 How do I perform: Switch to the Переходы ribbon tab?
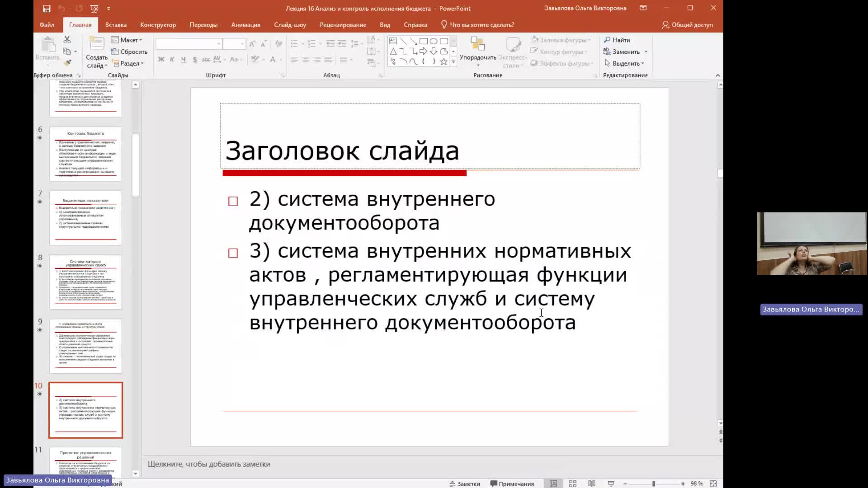[203, 25]
